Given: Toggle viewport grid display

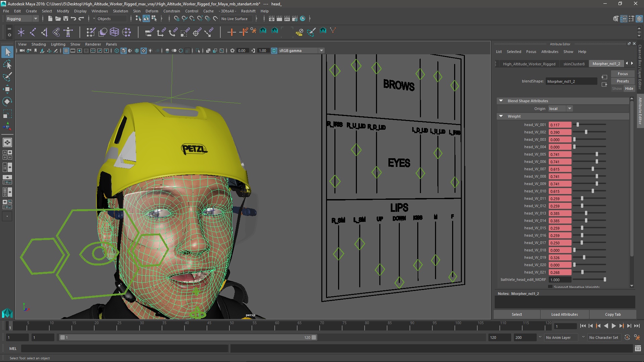Looking at the screenshot, I should click(x=66, y=51).
